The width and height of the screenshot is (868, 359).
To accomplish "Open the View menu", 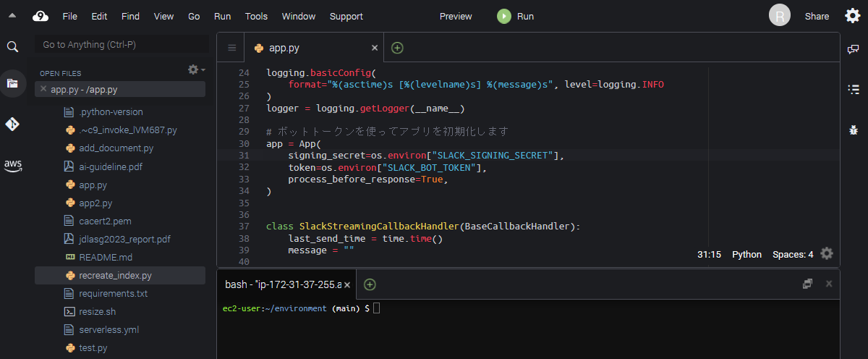I will [163, 16].
